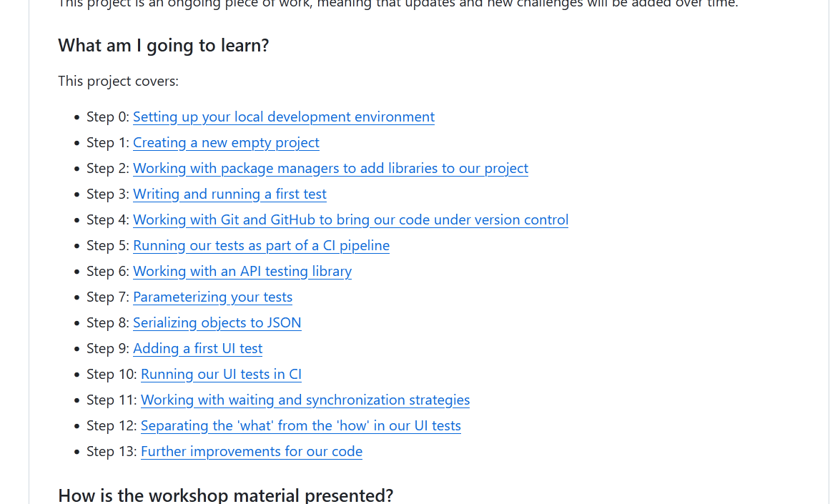This screenshot has width=830, height=504.
Task: Go to the CI pipeline tests link
Action: click(261, 245)
